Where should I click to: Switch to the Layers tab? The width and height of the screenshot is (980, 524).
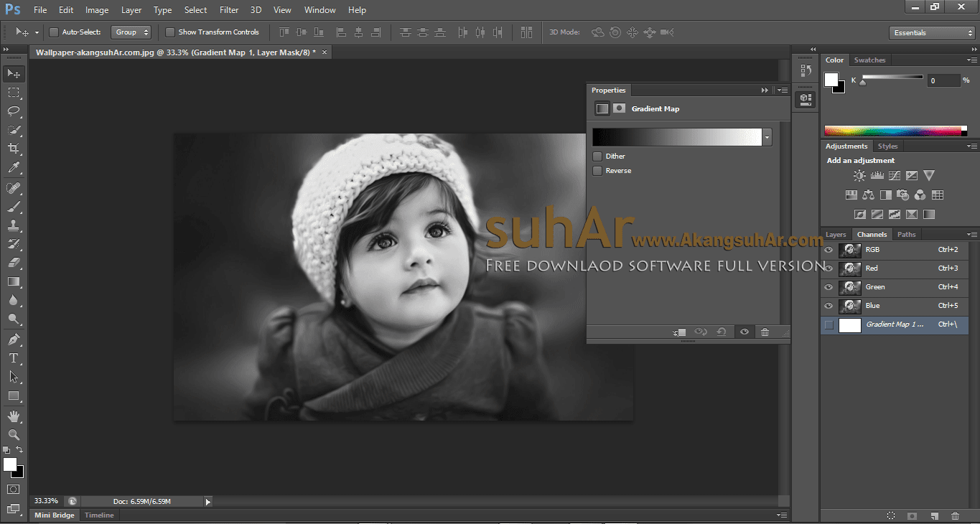click(836, 235)
